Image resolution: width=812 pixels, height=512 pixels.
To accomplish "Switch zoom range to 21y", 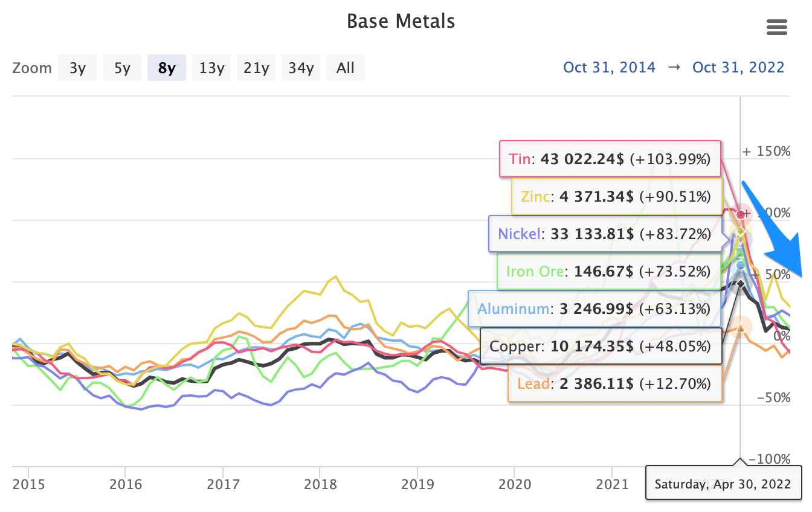I will (x=256, y=68).
